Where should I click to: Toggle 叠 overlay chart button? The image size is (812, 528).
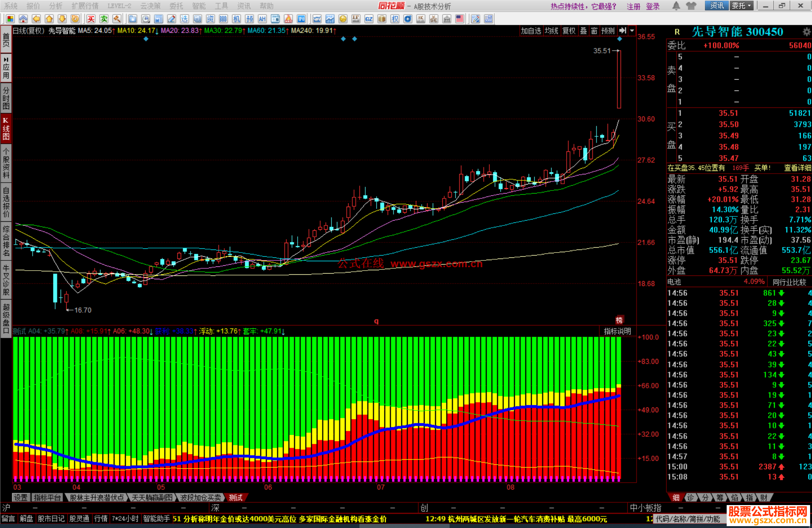pos(583,31)
